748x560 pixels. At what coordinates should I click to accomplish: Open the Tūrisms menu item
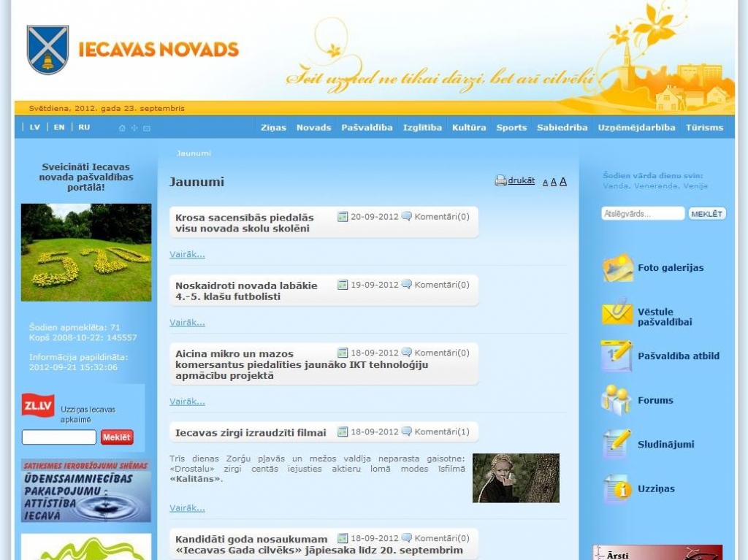[704, 127]
